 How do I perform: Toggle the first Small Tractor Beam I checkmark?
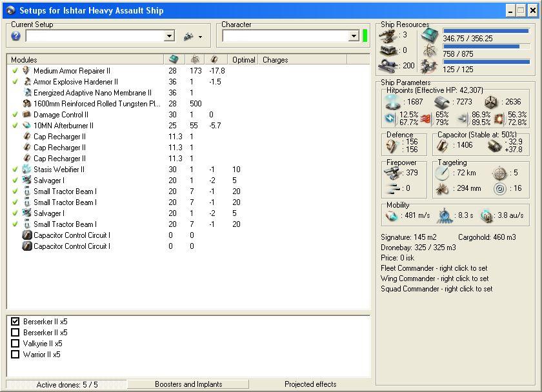15,191
